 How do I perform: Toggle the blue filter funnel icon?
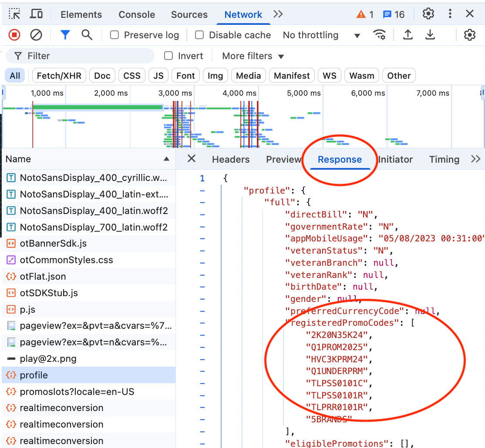point(65,35)
